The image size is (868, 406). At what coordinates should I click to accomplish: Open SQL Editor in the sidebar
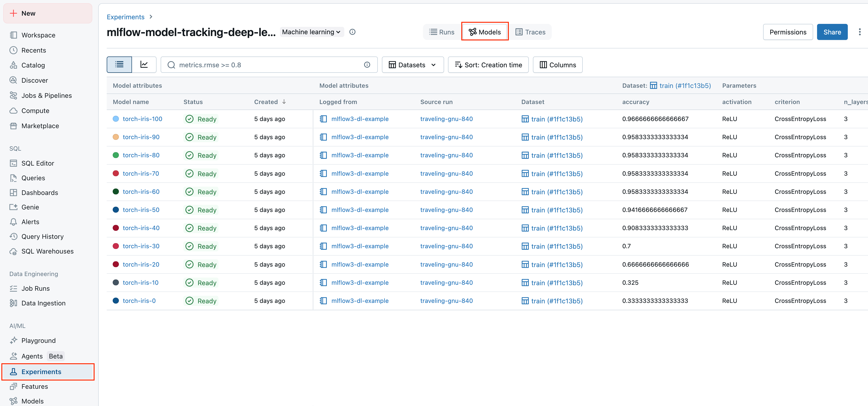click(37, 163)
